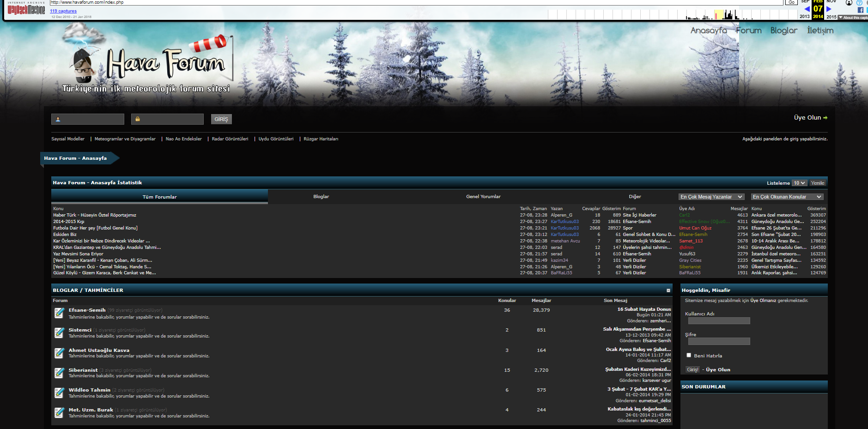Click the sidebar Şifre field
Image resolution: width=868 pixels, height=429 pixels.
(x=719, y=342)
